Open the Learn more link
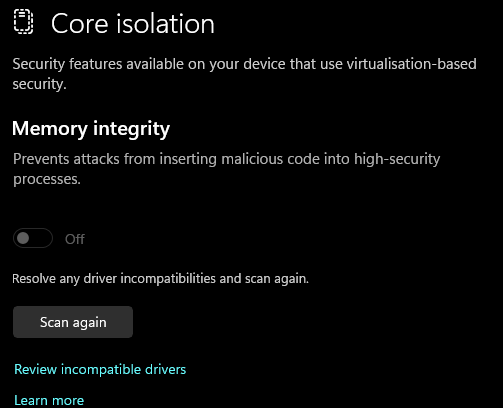This screenshot has height=408, width=503. [x=49, y=400]
